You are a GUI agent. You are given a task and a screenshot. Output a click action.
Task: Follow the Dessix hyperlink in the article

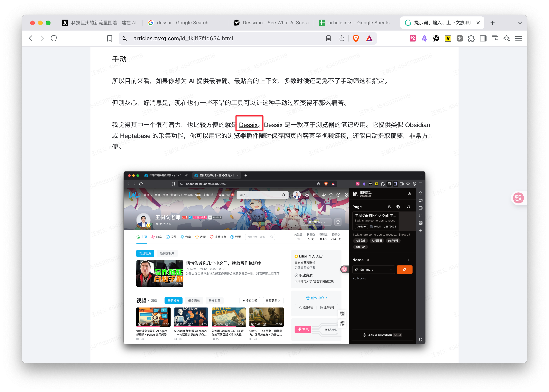point(249,125)
